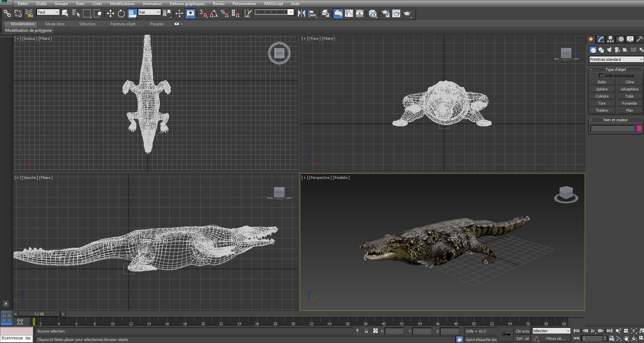Open the Filtres clé... button

click(x=556, y=339)
